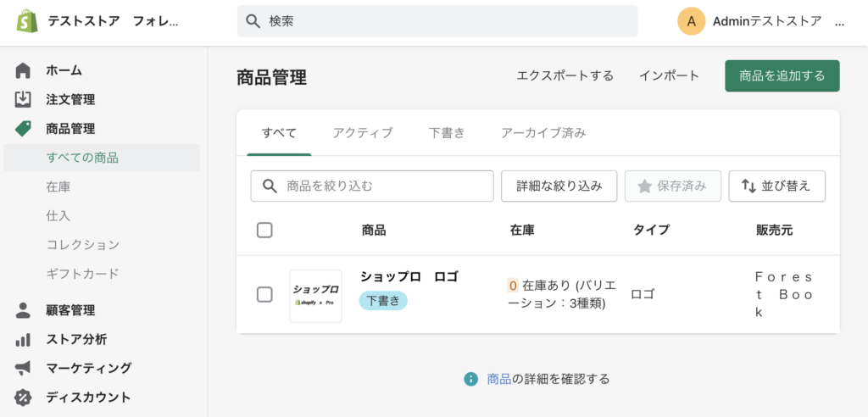Follow the 商品 help link at bottom

498,380
